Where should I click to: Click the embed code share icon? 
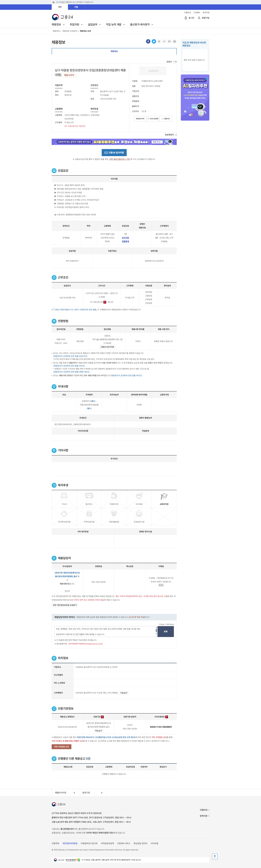[164, 41]
